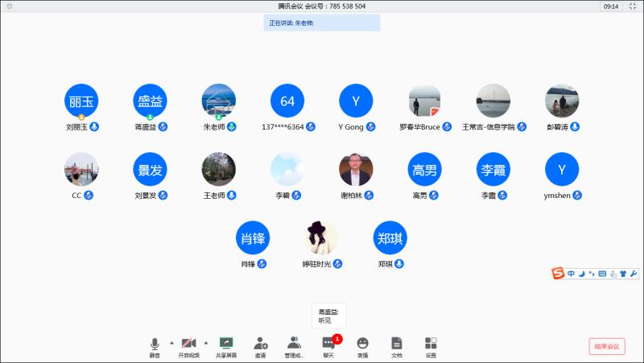The width and height of the screenshot is (644, 363).
Task: Open the Chat (聊天) panel with unread badge
Action: (328, 346)
